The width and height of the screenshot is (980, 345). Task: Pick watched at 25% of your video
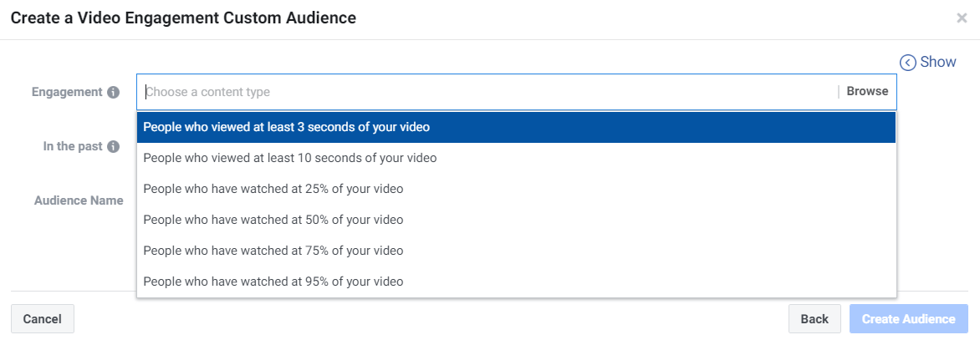517,189
